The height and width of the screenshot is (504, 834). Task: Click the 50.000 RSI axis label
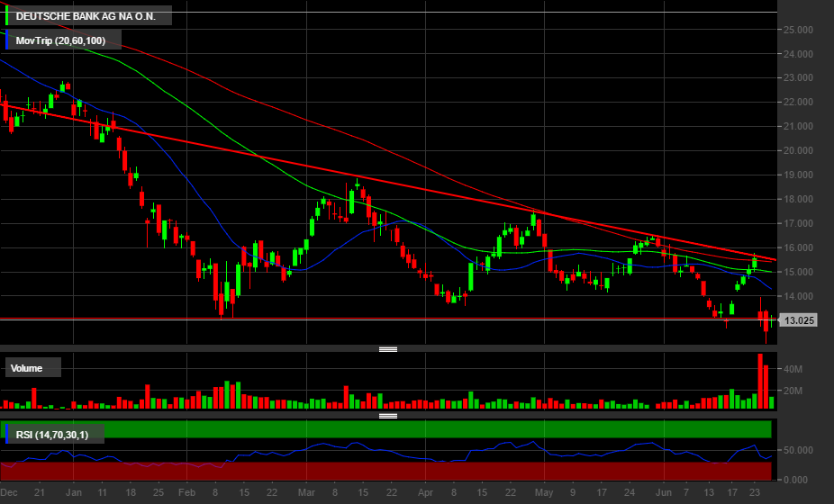click(798, 450)
